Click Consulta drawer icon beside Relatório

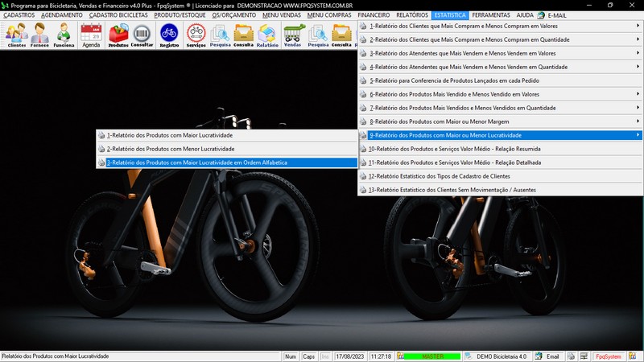tap(244, 35)
